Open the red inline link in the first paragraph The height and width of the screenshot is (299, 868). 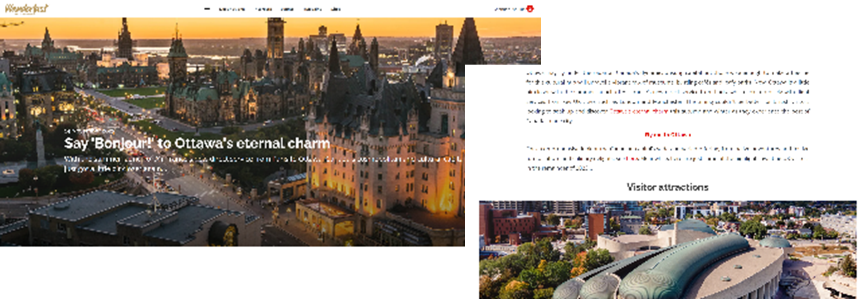639,111
